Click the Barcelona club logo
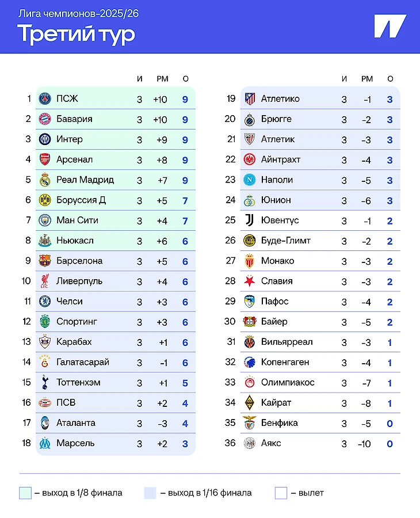 tap(45, 261)
